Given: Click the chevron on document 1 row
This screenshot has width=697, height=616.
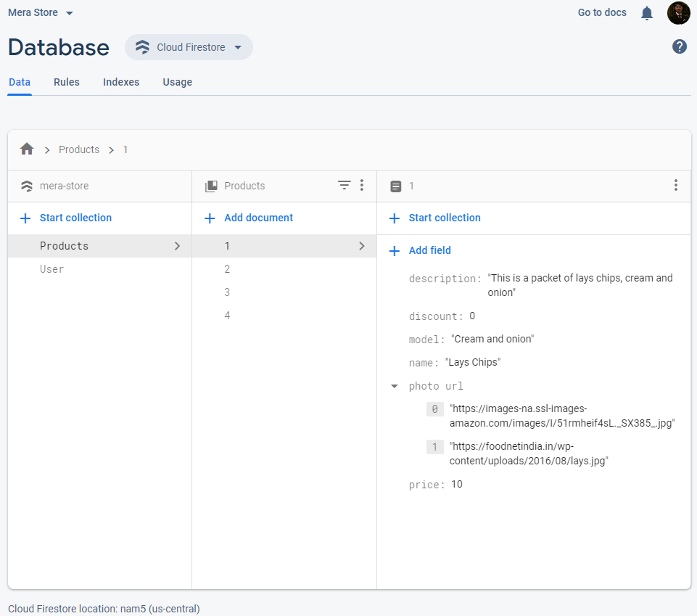Looking at the screenshot, I should click(x=362, y=246).
